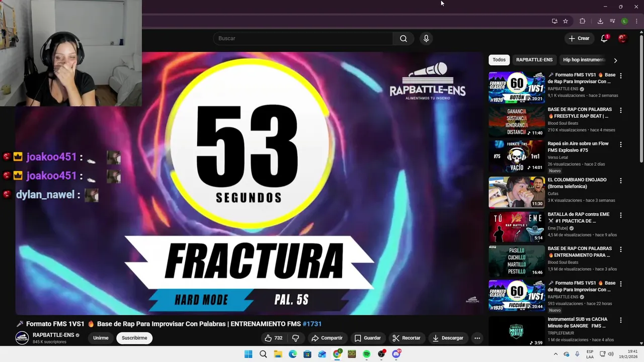This screenshot has height=362, width=644.
Task: Open BOTÓN #1920 video thumbnail
Action: coord(517,87)
